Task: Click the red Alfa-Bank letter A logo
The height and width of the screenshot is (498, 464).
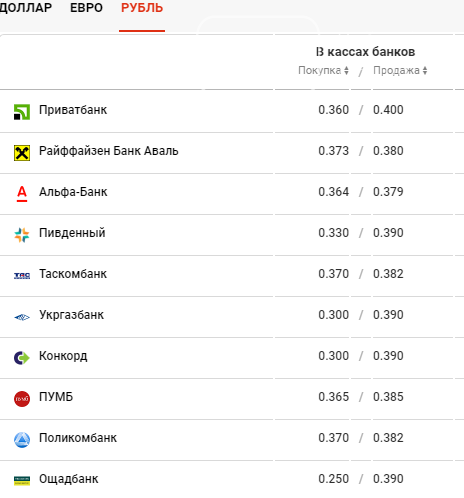Action: [x=22, y=194]
